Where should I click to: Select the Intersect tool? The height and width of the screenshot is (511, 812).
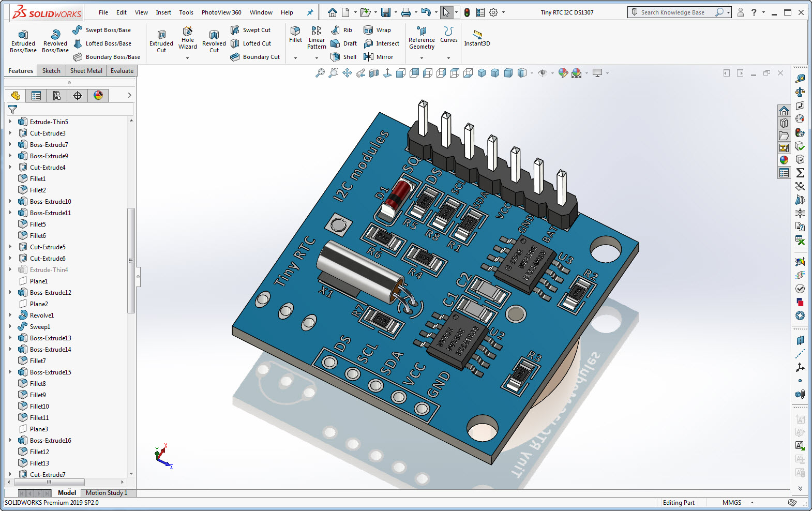382,43
